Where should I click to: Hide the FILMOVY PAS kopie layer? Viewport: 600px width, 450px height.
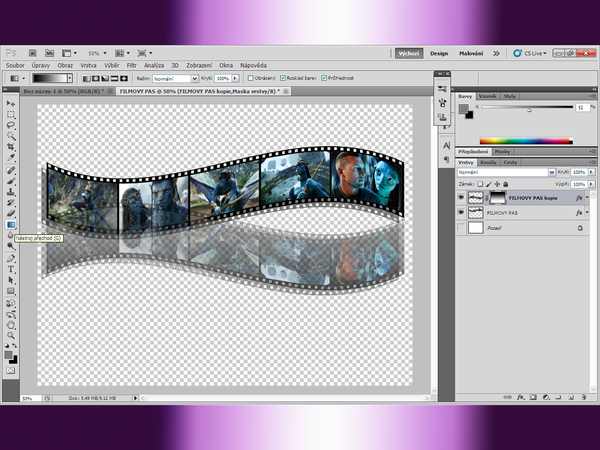[x=461, y=199]
